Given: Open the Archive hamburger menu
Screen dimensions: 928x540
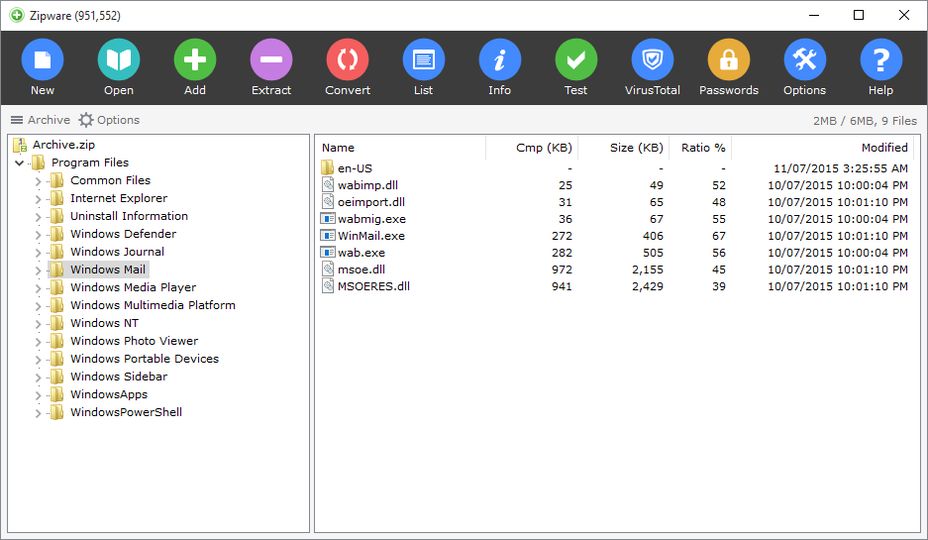Looking at the screenshot, I should pyautogui.click(x=40, y=120).
